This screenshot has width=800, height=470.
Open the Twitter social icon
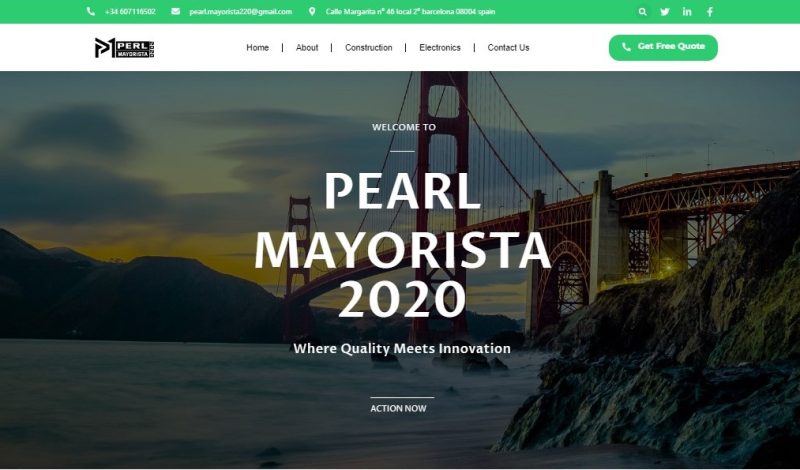(x=664, y=12)
